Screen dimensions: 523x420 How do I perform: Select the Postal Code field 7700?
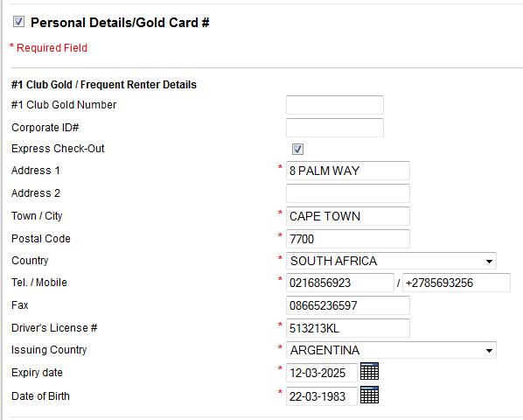348,239
